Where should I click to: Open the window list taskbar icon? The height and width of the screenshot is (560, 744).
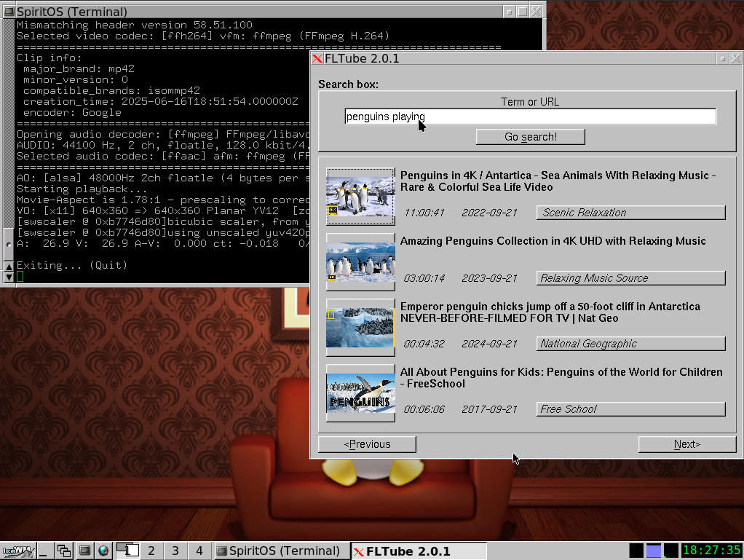[64, 551]
